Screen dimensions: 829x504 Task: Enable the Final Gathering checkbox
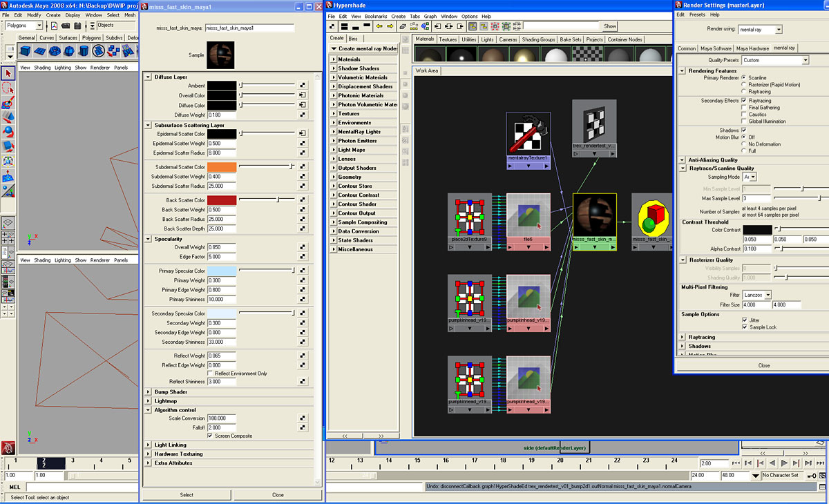(x=744, y=108)
